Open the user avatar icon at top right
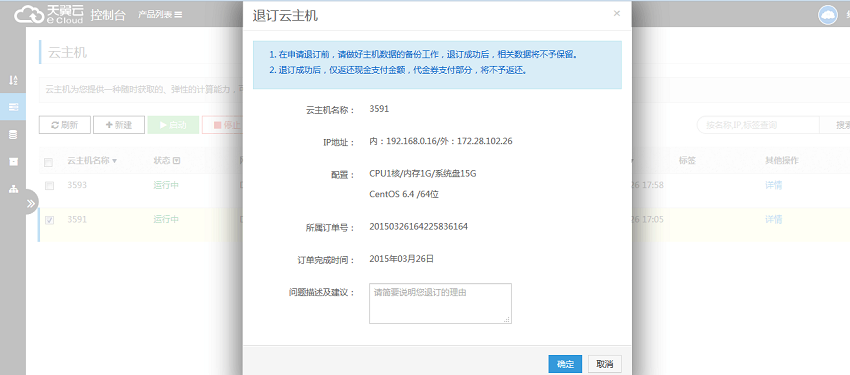 pos(828,15)
